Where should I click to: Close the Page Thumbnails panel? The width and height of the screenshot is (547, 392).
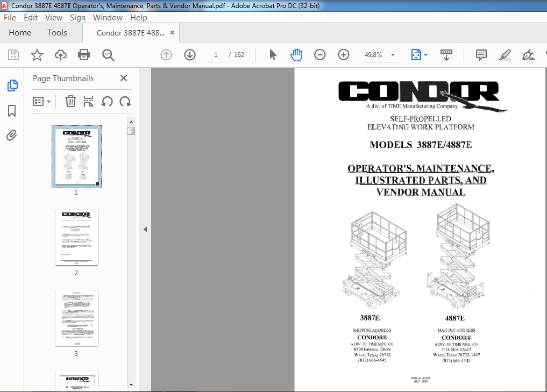124,78
